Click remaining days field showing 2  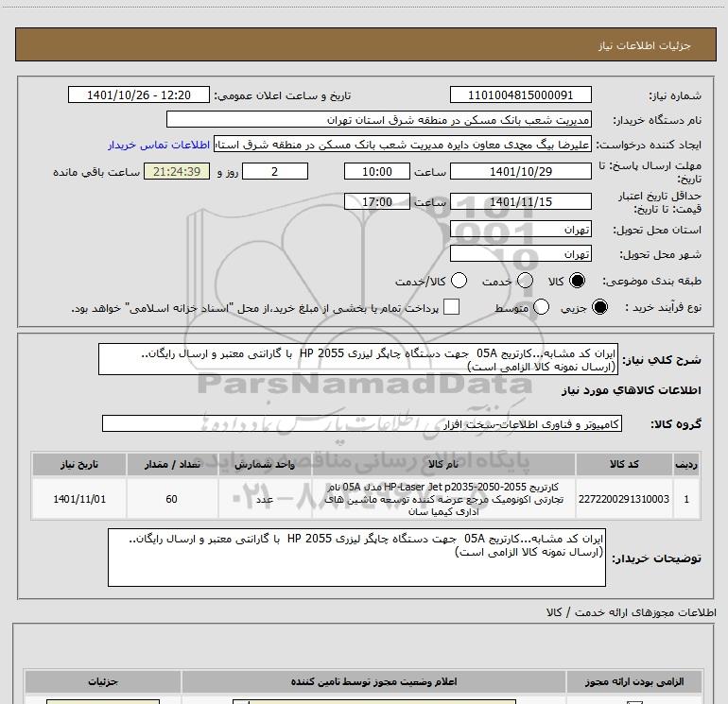[275, 171]
